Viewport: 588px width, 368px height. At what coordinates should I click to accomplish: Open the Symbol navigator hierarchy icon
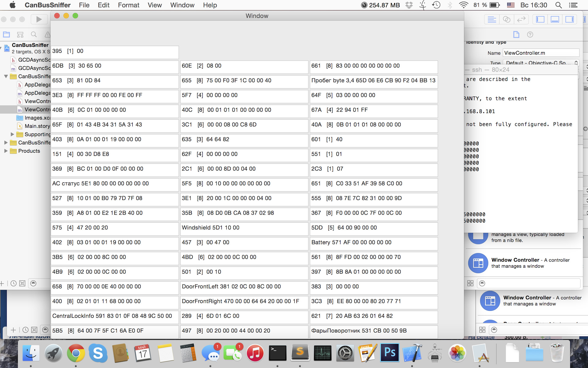point(20,34)
